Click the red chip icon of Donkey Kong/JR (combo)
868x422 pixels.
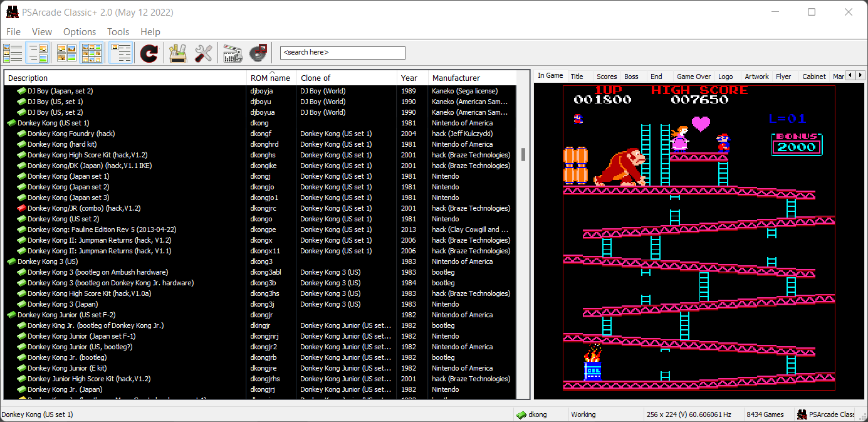pos(21,208)
